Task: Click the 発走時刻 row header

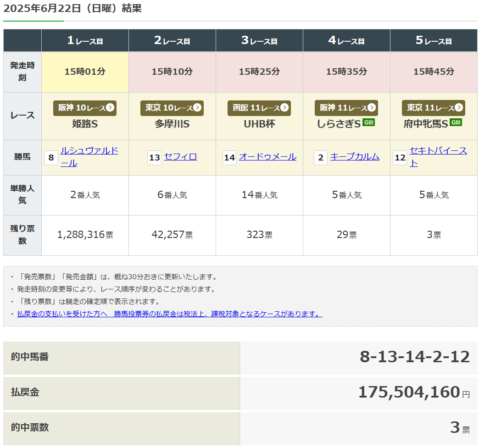Action: pos(22,72)
